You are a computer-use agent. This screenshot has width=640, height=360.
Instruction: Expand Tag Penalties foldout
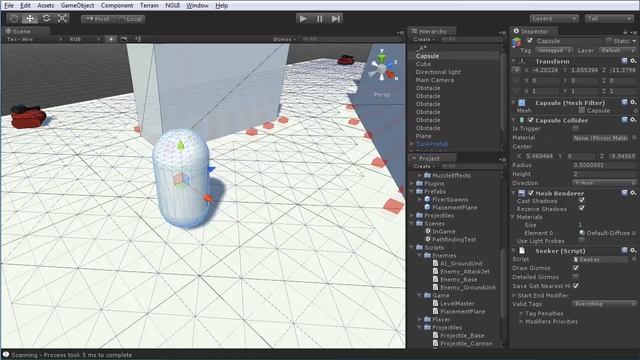[x=521, y=313]
